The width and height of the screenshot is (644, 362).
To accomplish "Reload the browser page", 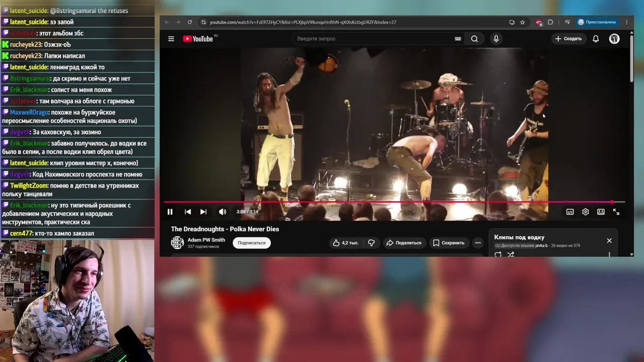I will pyautogui.click(x=190, y=22).
